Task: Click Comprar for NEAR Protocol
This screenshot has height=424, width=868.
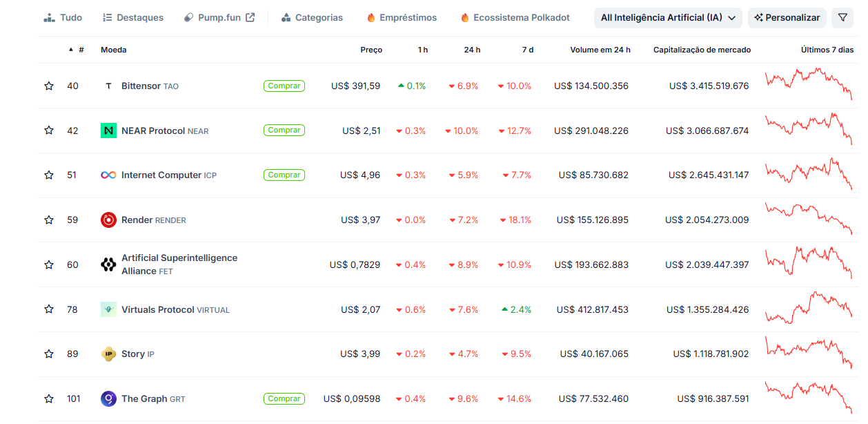Action: (284, 131)
